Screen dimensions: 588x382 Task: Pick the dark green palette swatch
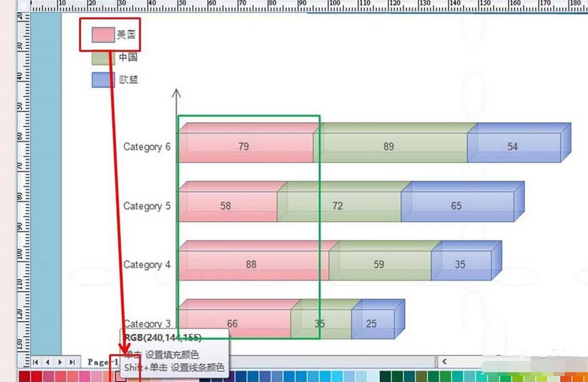[x=385, y=377]
